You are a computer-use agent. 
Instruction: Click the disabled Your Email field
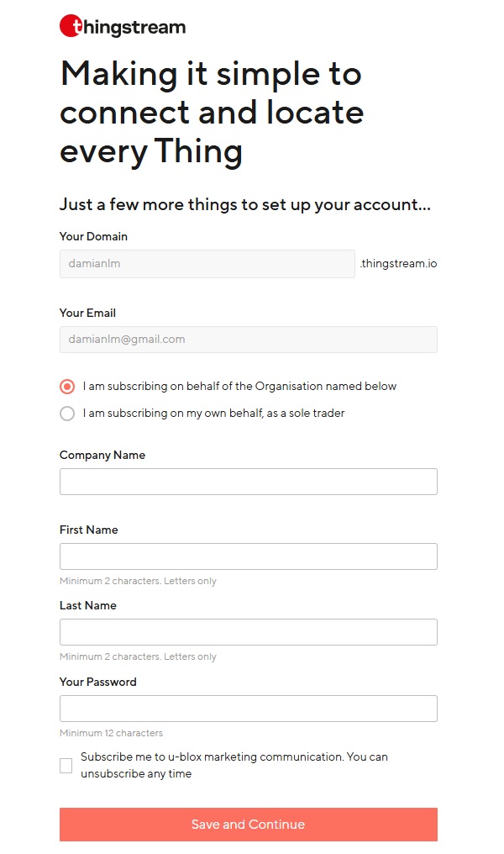point(248,340)
